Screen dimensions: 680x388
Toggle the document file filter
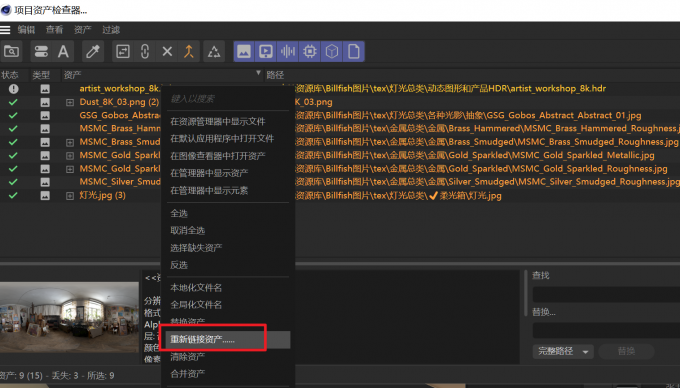click(x=353, y=52)
